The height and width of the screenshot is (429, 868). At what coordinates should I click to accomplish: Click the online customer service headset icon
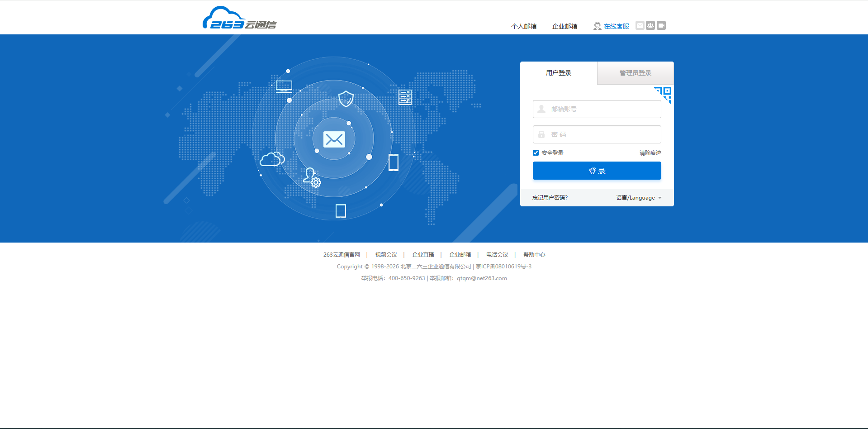coord(597,26)
